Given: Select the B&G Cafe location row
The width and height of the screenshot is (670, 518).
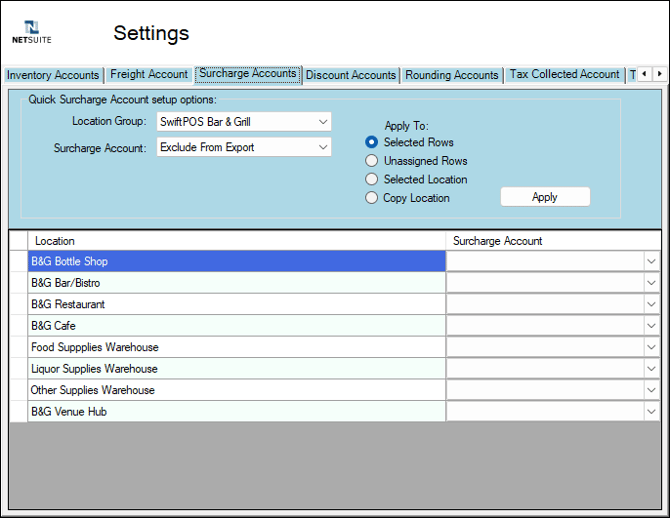Looking at the screenshot, I should tap(237, 326).
